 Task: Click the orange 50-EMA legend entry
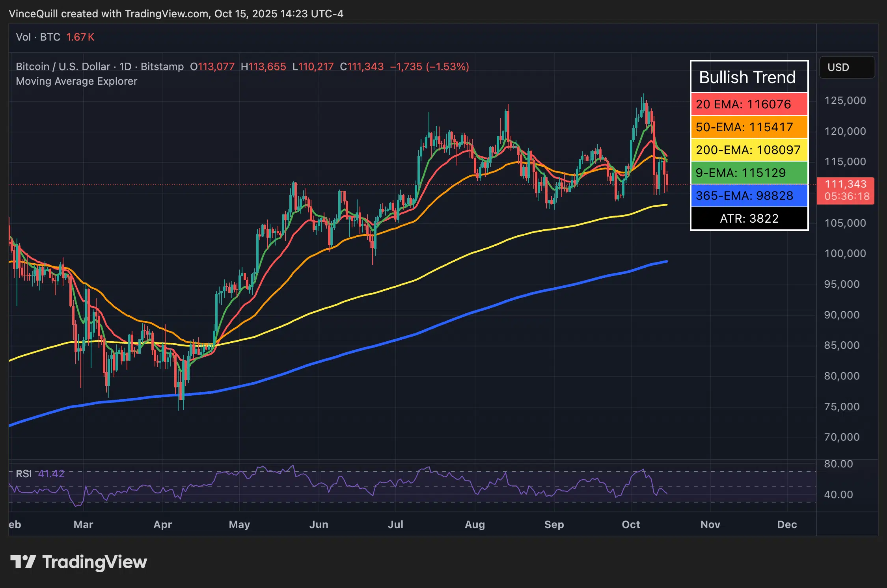(x=748, y=127)
